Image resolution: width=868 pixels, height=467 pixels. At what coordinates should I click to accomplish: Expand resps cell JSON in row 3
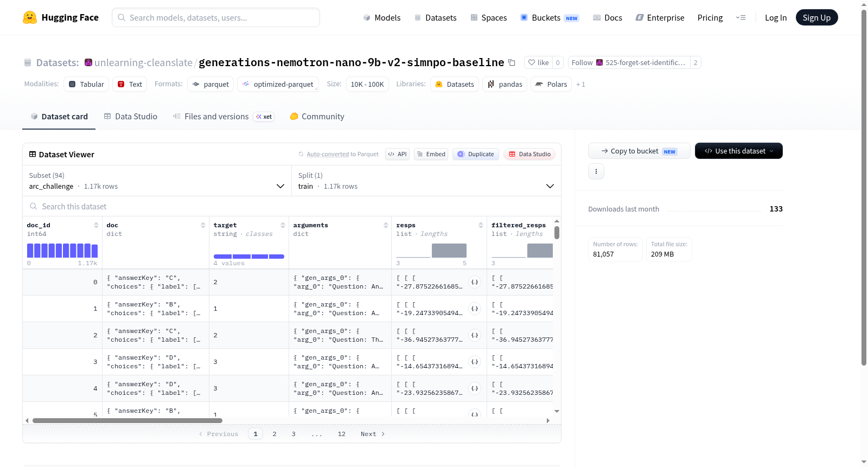(x=475, y=362)
